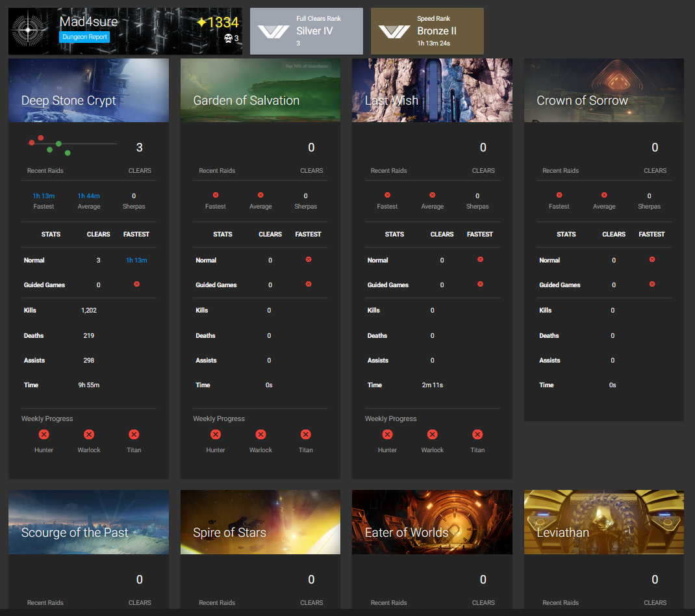This screenshot has width=695, height=616.
Task: Select leftmost red dot in Deep Stone Crypt raids
Action: 31,143
